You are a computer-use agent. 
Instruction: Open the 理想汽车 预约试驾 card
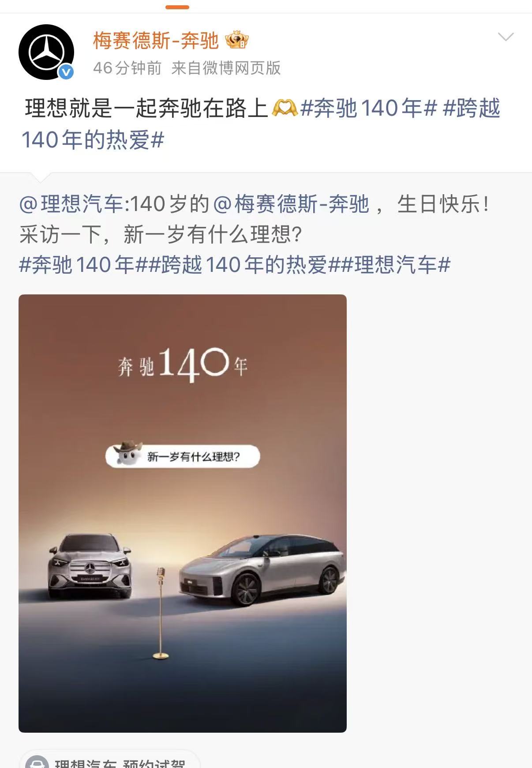pos(110,760)
